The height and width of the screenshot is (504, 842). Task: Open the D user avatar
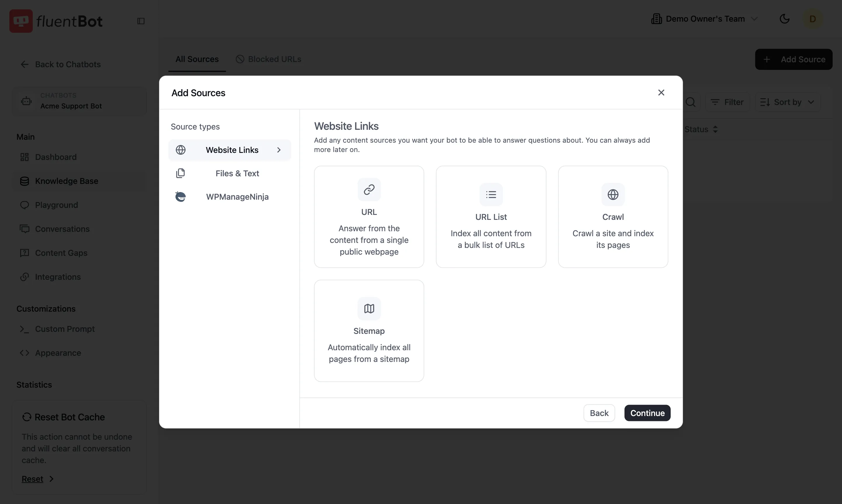[813, 19]
